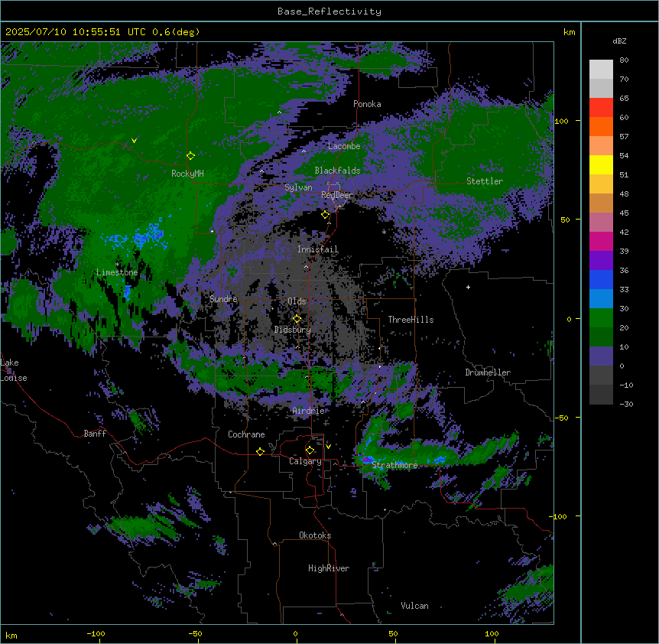Click the dark green 10–20 dBZ swatch

pyautogui.click(x=601, y=337)
